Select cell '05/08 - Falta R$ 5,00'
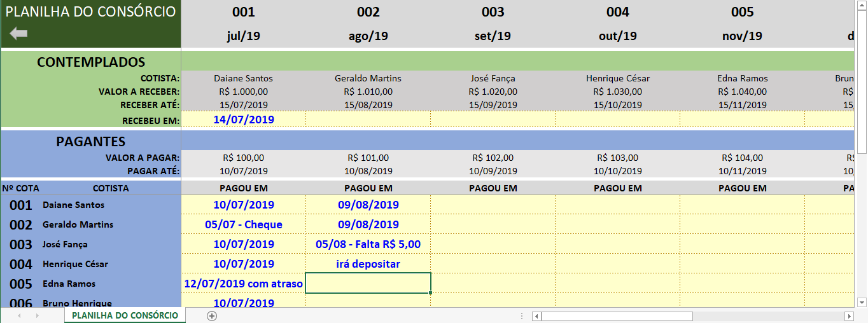This screenshot has width=868, height=323. [368, 244]
